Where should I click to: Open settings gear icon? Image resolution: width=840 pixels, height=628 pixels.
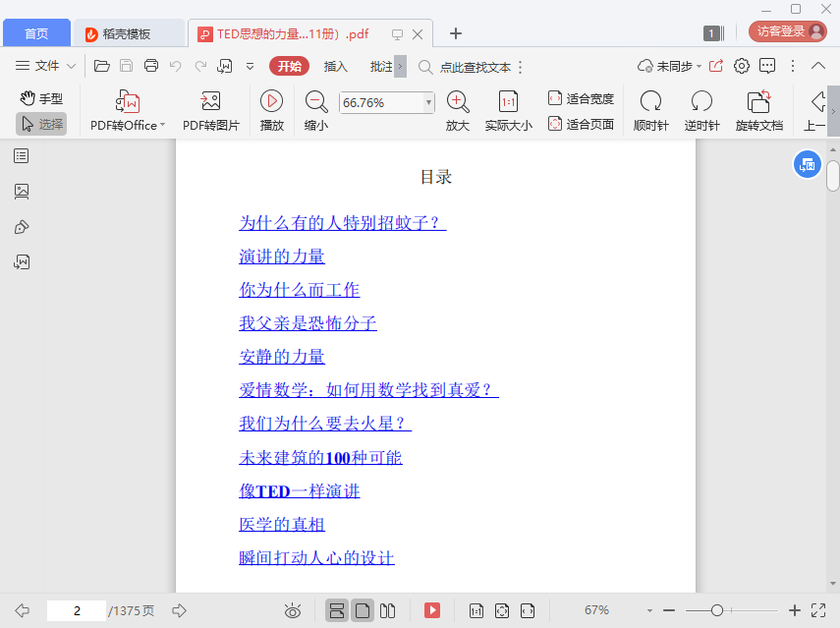click(742, 66)
